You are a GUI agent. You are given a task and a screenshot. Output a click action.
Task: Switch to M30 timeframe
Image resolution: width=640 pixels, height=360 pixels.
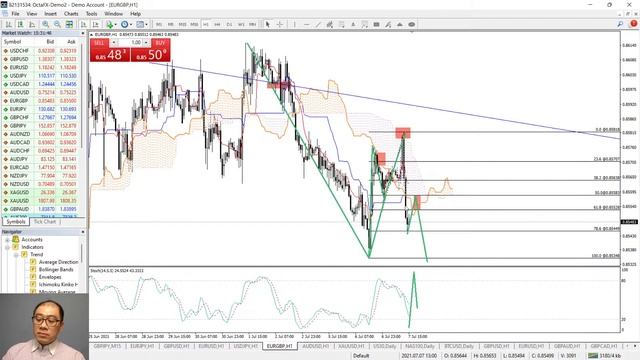194,24
